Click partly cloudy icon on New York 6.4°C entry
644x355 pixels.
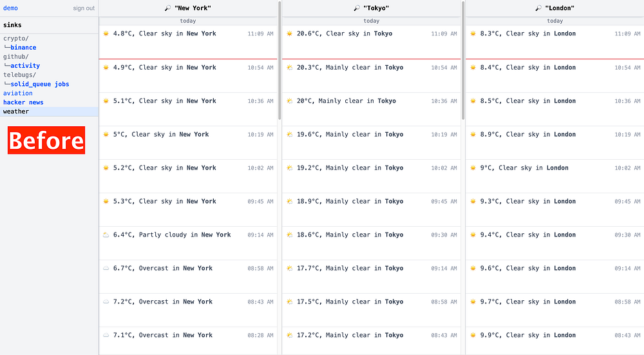coord(106,235)
